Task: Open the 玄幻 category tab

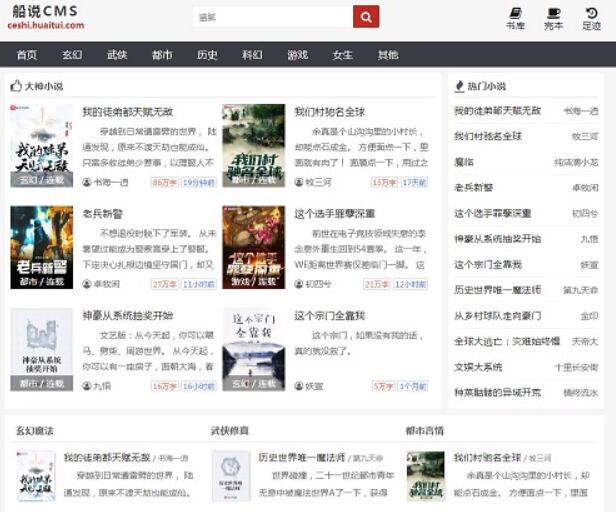Action: tap(72, 55)
